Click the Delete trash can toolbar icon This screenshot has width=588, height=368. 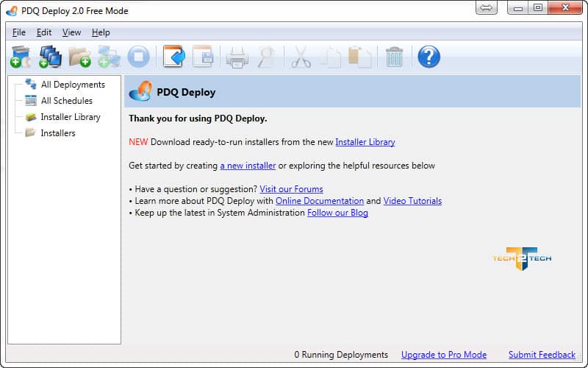[x=394, y=57]
